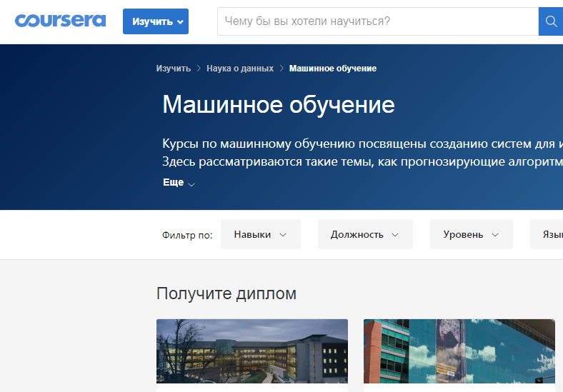Click the heading Машинное обучение

[x=279, y=105]
